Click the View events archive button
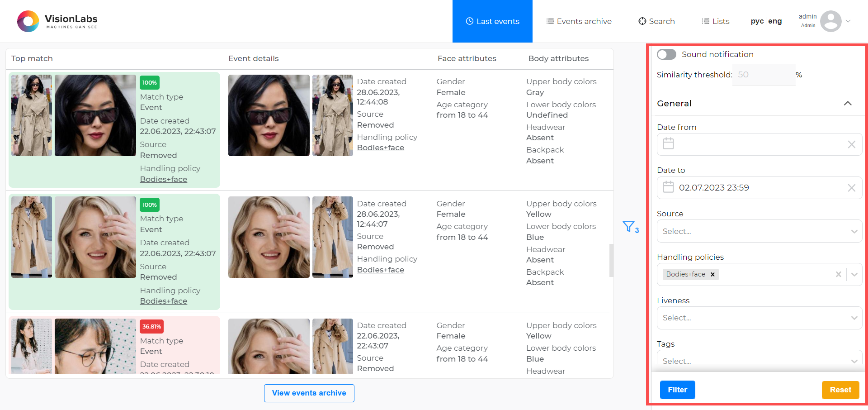Image resolution: width=868 pixels, height=410 pixels. coord(309,393)
